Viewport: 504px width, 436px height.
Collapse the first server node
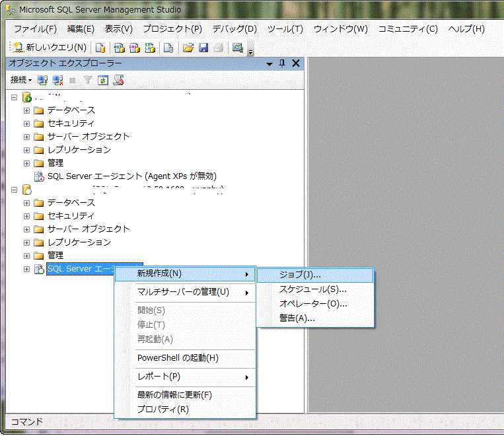click(14, 97)
